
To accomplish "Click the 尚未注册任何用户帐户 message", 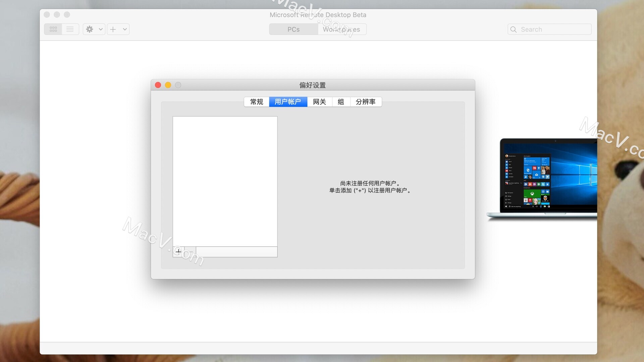I will tap(370, 183).
